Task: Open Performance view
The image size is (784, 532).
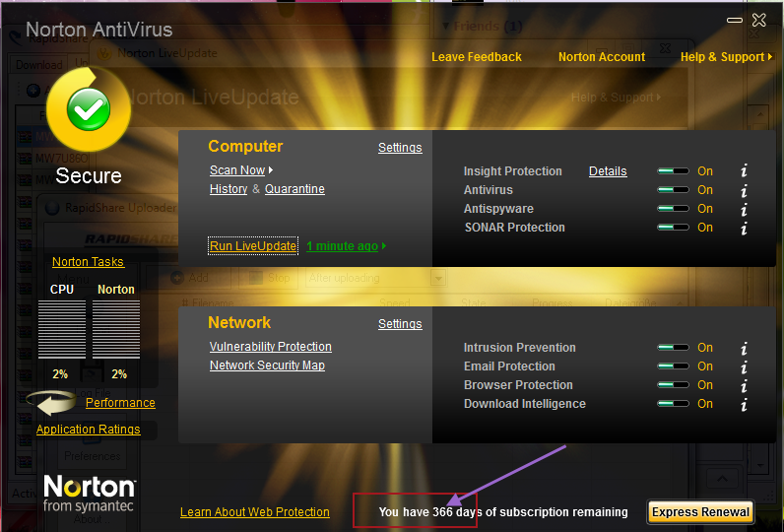Action: [120, 403]
